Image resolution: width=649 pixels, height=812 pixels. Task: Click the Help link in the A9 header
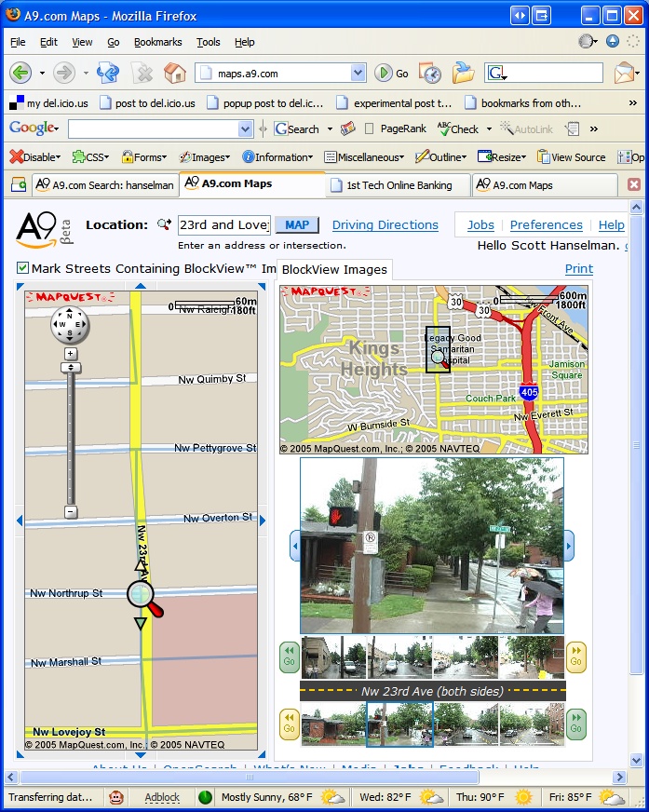tap(611, 224)
